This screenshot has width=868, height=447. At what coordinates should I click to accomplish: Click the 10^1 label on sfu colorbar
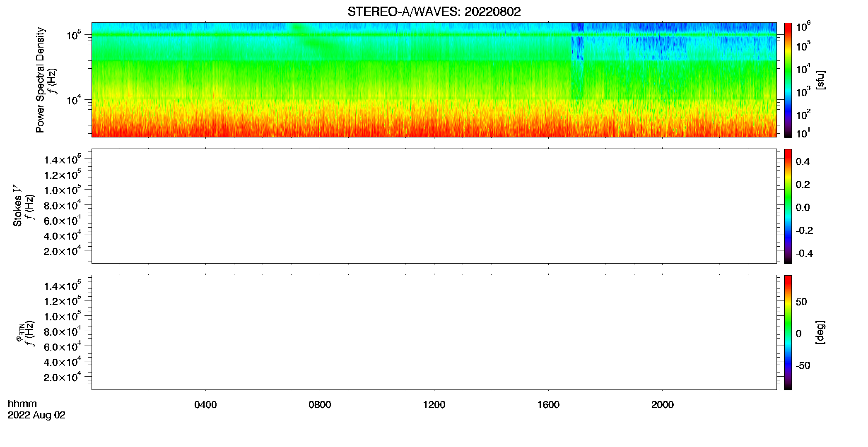[x=803, y=133]
